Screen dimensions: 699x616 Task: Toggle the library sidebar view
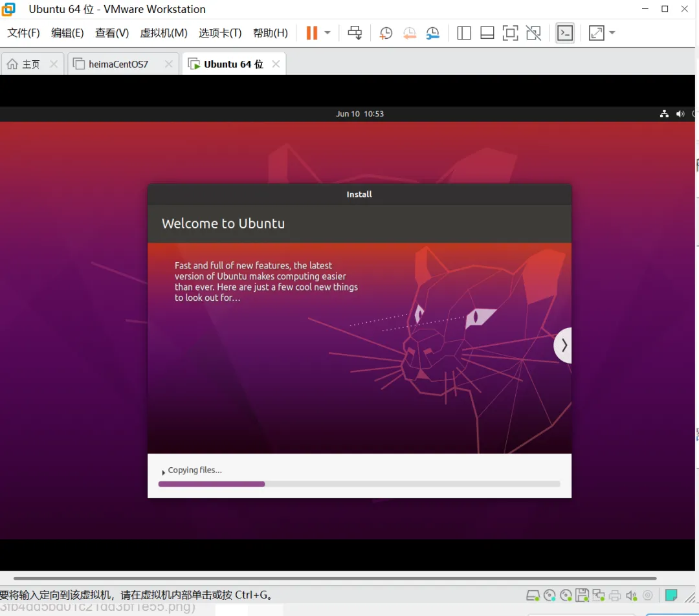pos(463,33)
